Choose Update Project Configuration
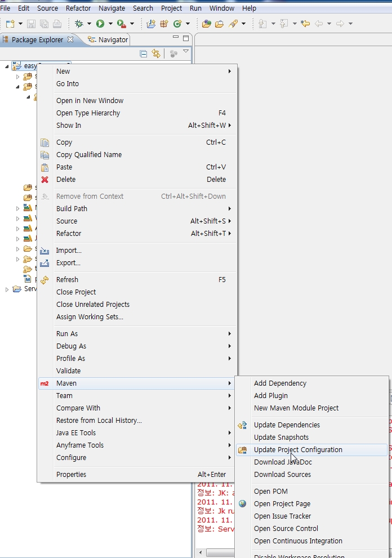 (297, 450)
